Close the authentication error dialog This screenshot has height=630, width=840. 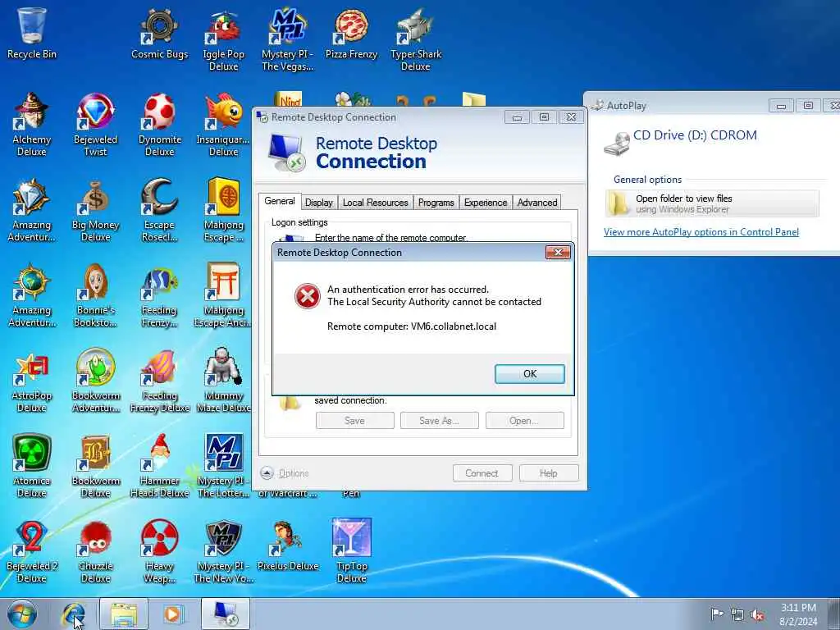558,253
